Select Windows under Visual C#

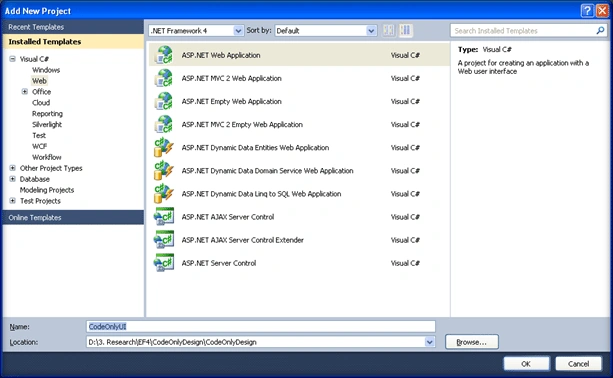coord(46,70)
